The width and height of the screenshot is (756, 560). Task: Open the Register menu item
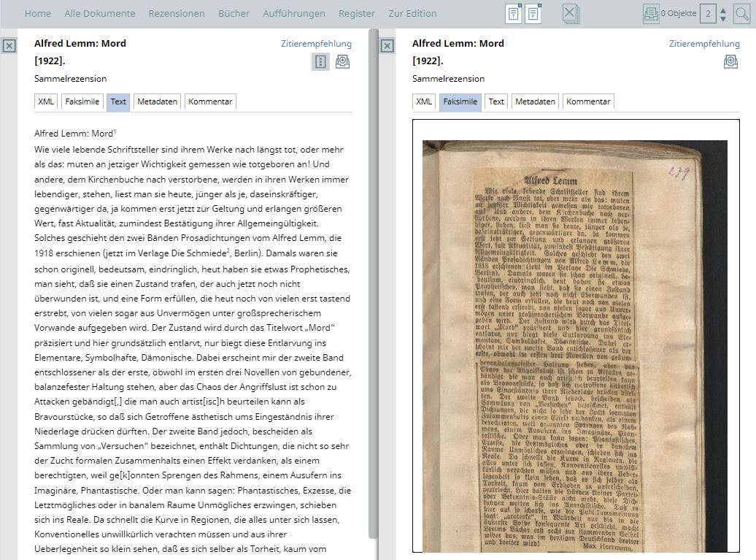coord(357,13)
